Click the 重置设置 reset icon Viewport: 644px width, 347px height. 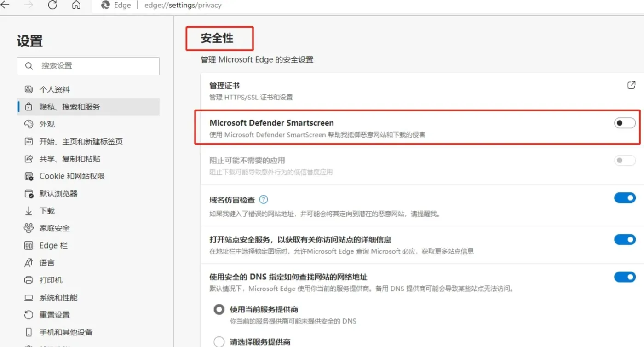[29, 315]
